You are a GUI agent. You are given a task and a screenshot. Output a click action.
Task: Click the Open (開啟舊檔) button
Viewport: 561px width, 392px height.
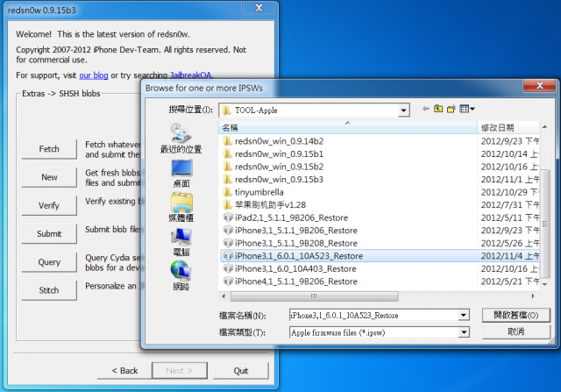click(x=516, y=315)
